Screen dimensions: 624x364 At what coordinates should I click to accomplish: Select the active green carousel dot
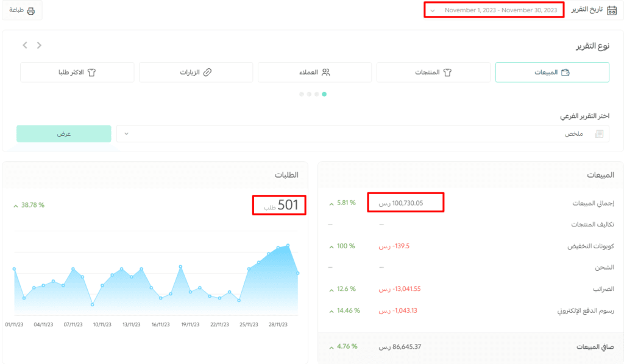pyautogui.click(x=324, y=94)
